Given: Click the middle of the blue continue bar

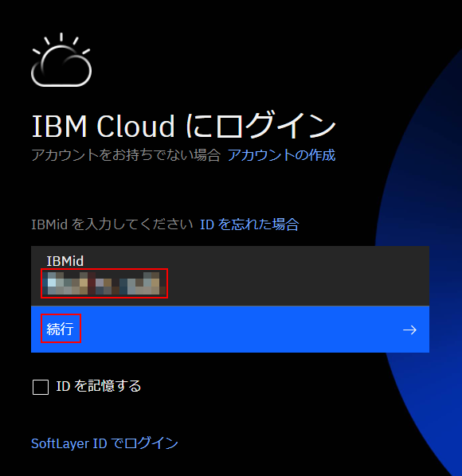Looking at the screenshot, I should coord(230,330).
